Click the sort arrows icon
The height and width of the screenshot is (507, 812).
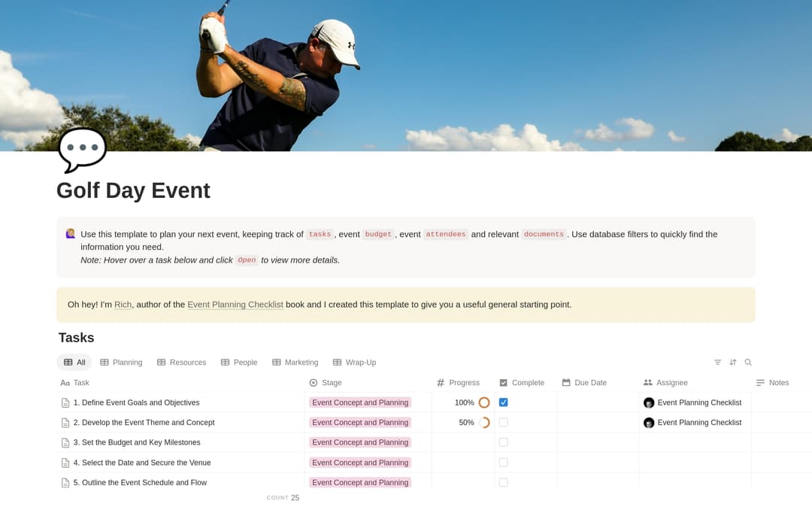pos(733,363)
